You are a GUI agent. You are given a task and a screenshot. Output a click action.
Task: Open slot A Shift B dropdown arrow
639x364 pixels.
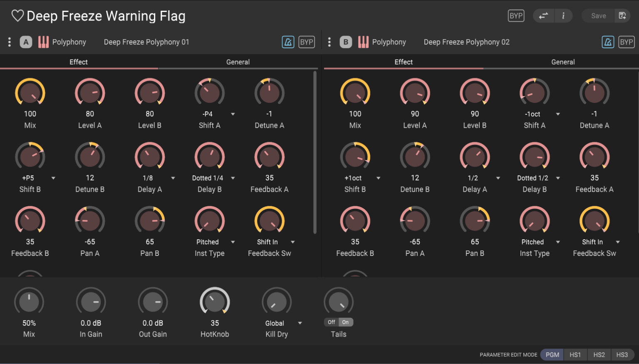pyautogui.click(x=53, y=178)
